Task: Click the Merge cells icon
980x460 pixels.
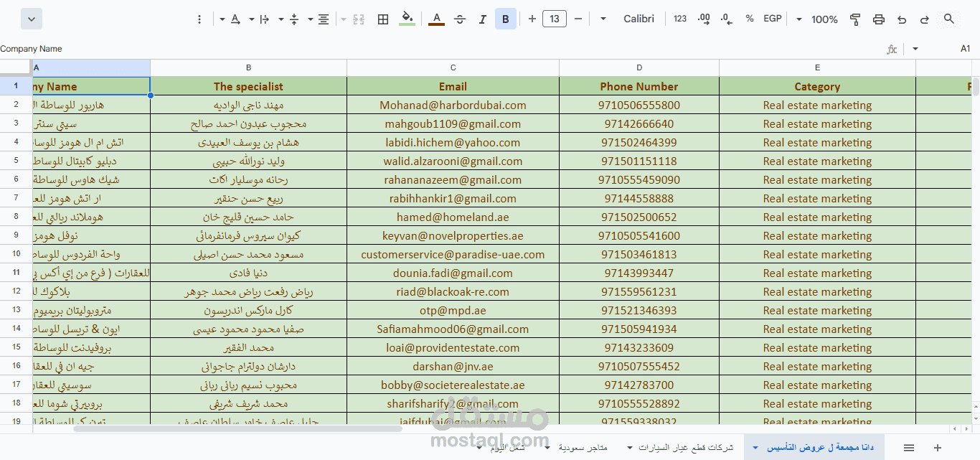Action: [x=359, y=19]
